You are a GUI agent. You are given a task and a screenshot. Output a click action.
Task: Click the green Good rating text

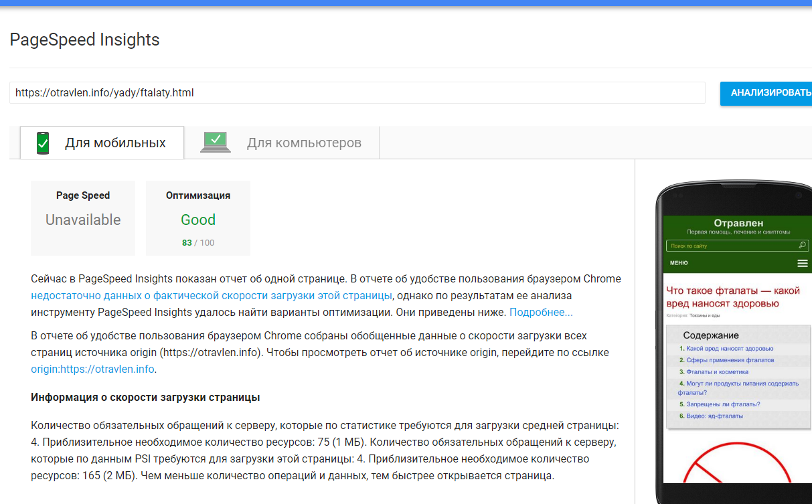coord(198,220)
